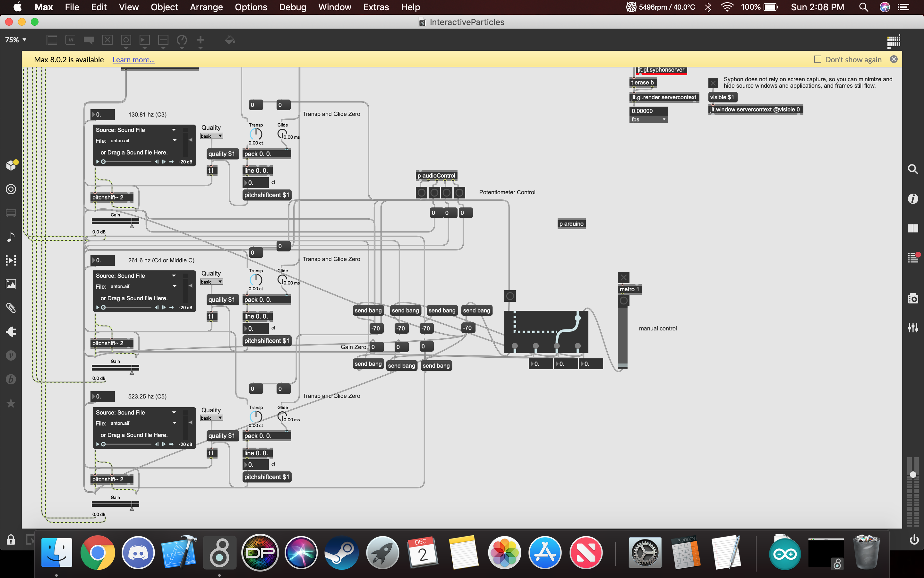The width and height of the screenshot is (924, 578).
Task: Open the Extras menu
Action: point(376,7)
